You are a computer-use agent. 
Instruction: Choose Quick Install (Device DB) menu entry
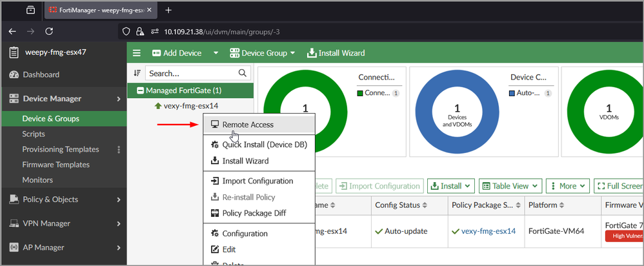pos(264,144)
